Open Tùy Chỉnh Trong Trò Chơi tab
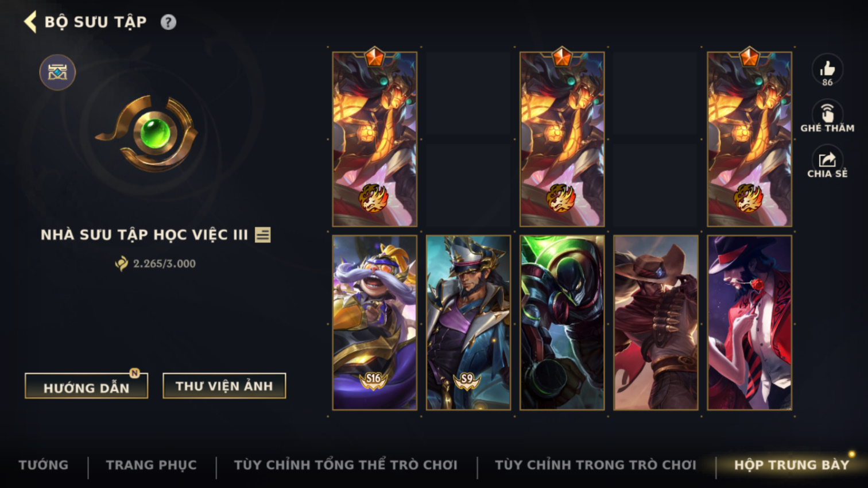The height and width of the screenshot is (488, 868). pyautogui.click(x=595, y=465)
